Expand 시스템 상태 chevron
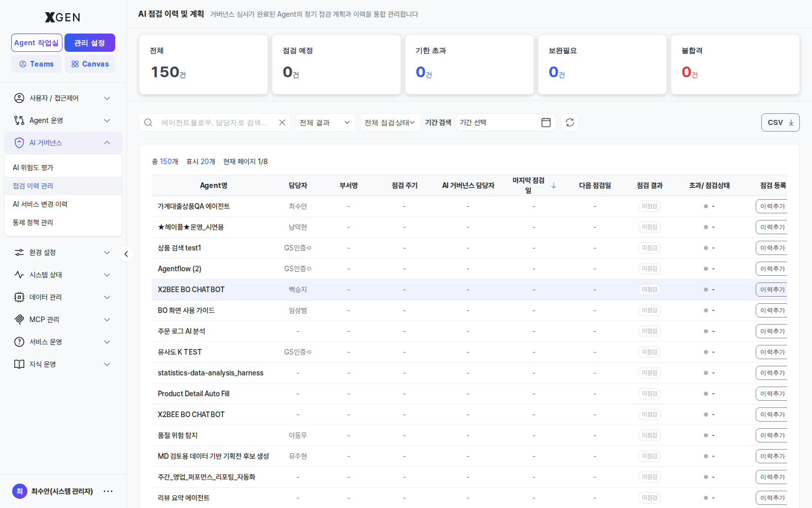The width and height of the screenshot is (812, 508). coord(107,275)
